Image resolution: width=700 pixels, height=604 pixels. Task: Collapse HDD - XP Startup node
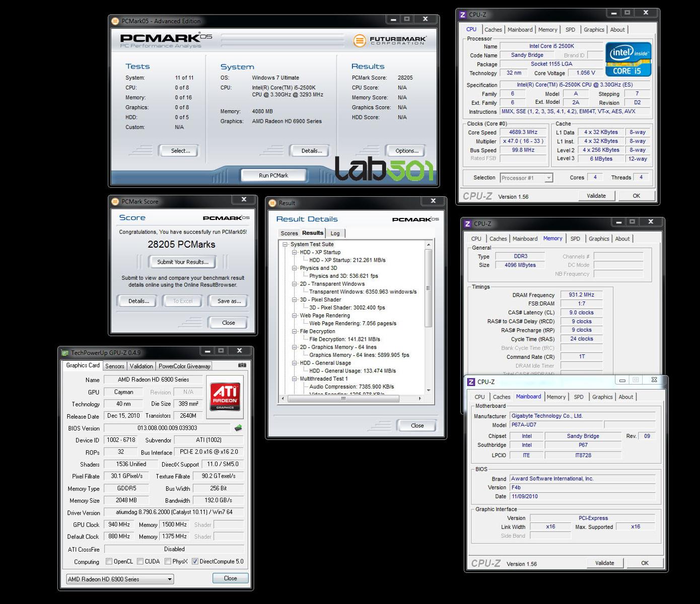tap(295, 252)
